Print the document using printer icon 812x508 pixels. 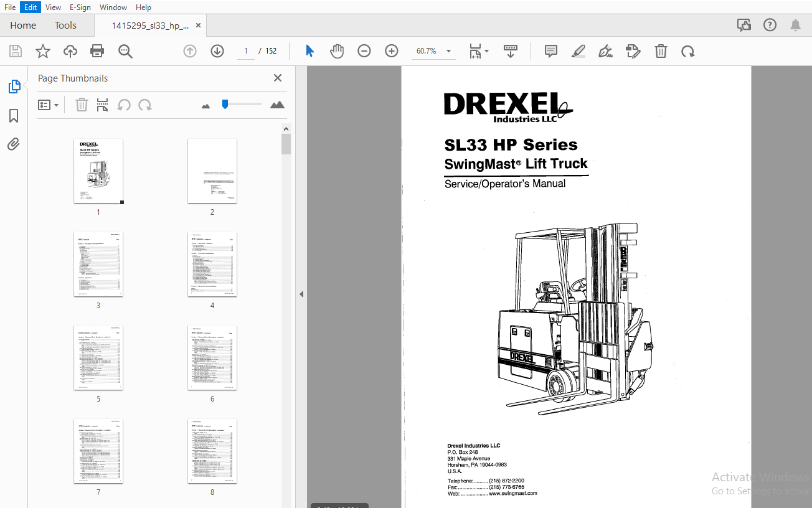click(97, 51)
